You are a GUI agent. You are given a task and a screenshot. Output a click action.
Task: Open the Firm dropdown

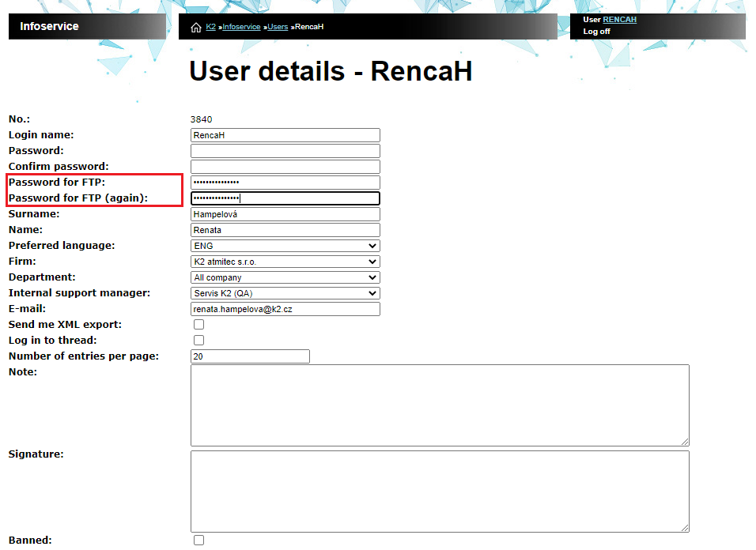pyautogui.click(x=285, y=262)
